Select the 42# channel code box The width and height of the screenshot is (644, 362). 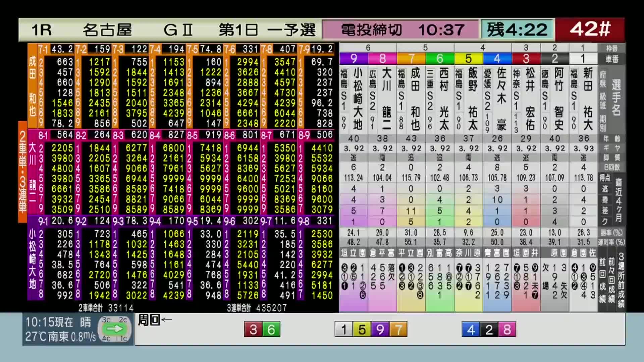click(590, 29)
